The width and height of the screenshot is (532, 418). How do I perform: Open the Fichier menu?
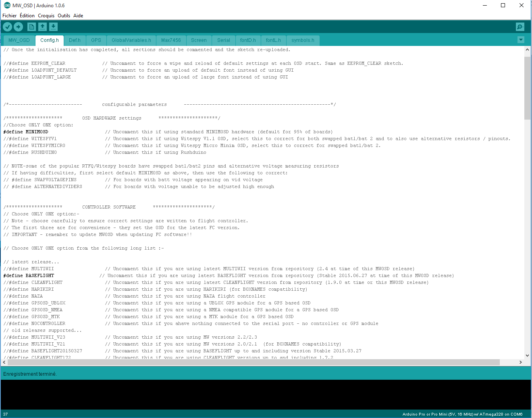click(x=10, y=16)
